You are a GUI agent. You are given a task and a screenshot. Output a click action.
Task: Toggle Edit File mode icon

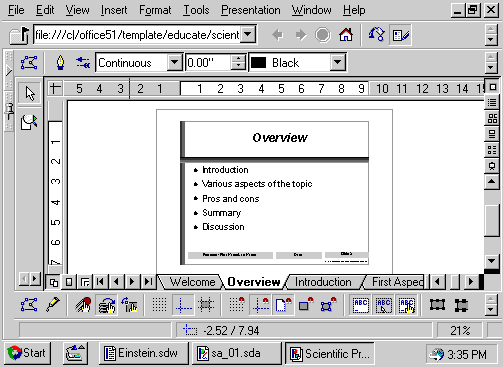(x=400, y=35)
